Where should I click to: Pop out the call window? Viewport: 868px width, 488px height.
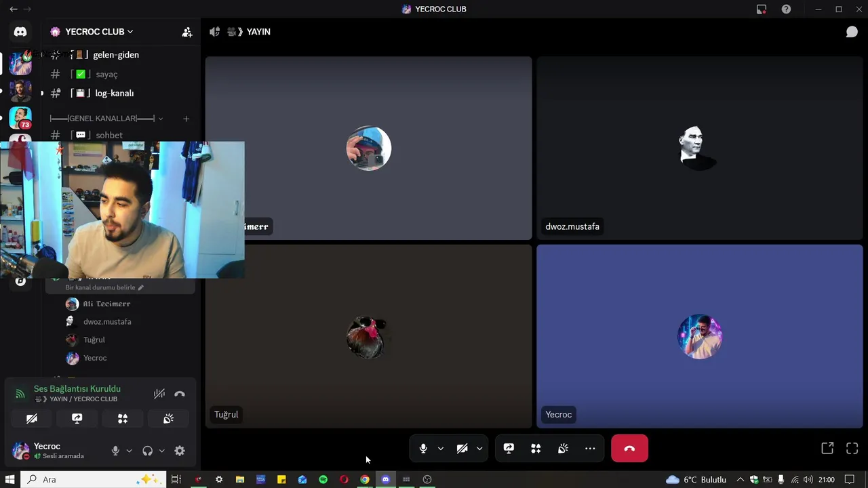point(827,449)
